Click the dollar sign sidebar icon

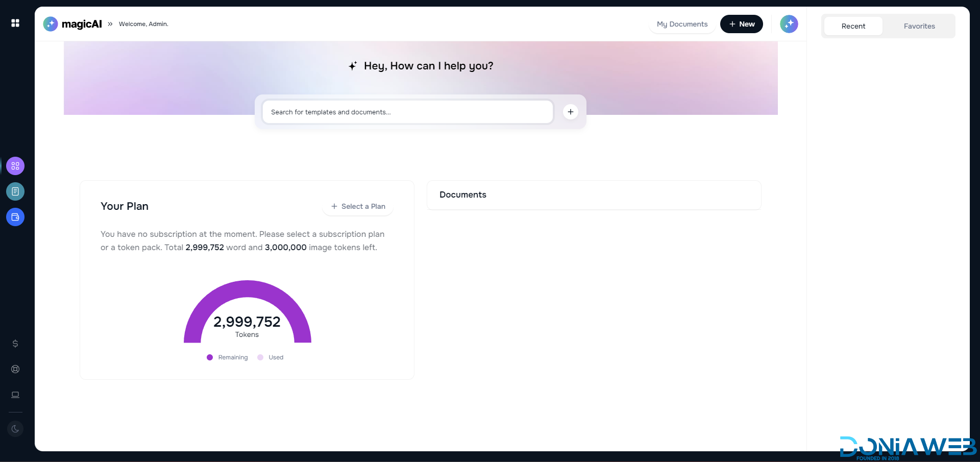[15, 344]
